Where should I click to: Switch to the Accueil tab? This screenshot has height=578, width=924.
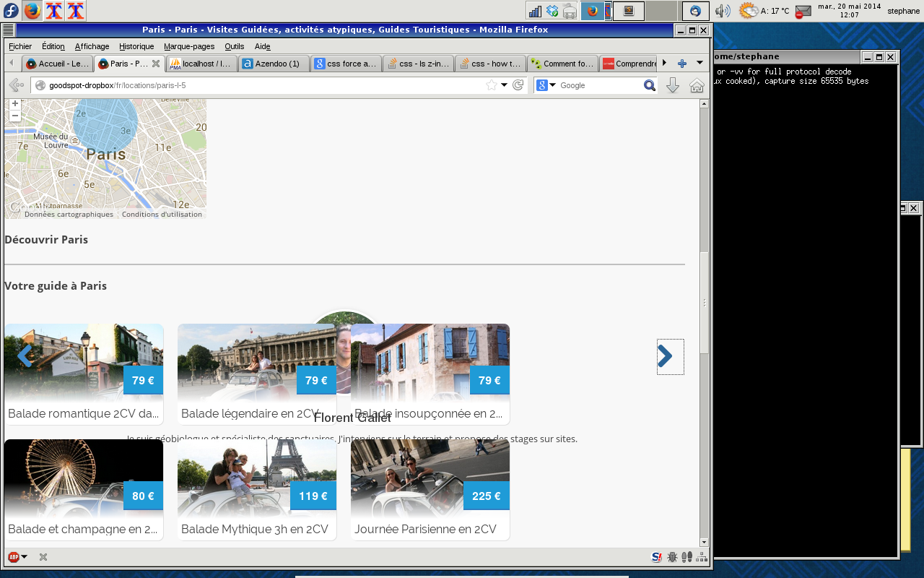58,64
